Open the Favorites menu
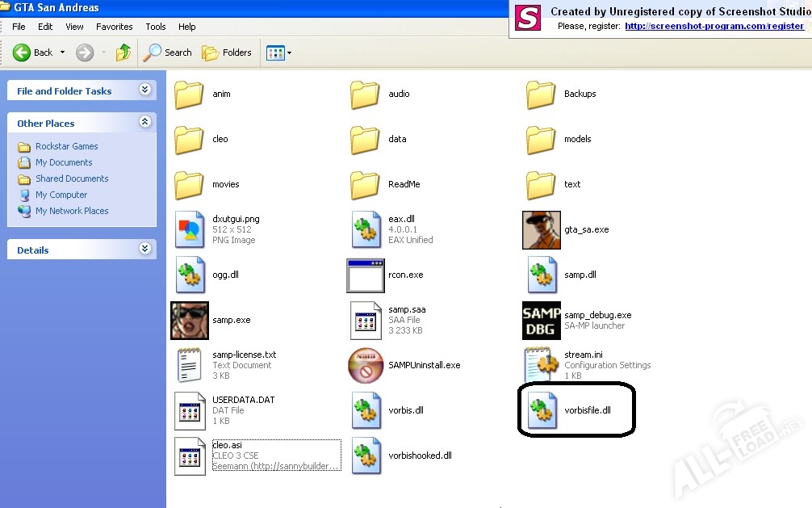 pyautogui.click(x=114, y=27)
